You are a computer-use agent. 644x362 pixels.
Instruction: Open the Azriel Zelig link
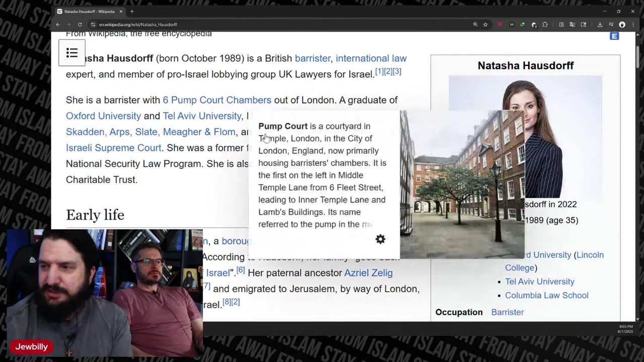point(368,273)
